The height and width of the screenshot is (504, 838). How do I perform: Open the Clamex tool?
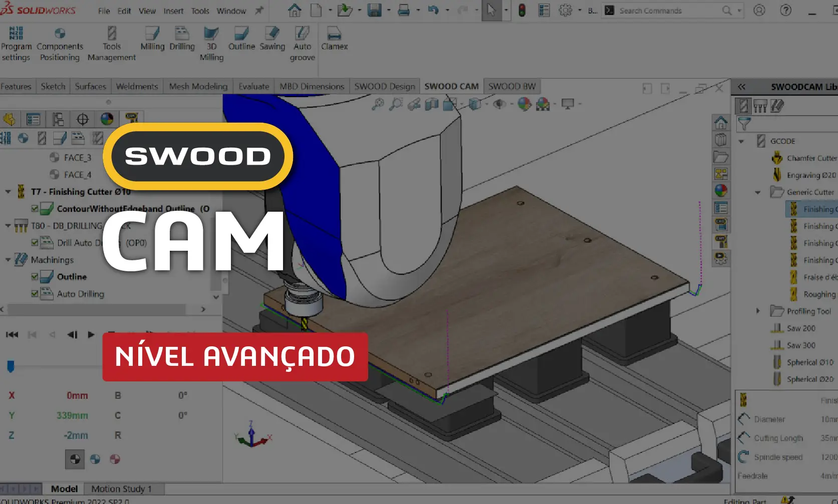pyautogui.click(x=334, y=39)
